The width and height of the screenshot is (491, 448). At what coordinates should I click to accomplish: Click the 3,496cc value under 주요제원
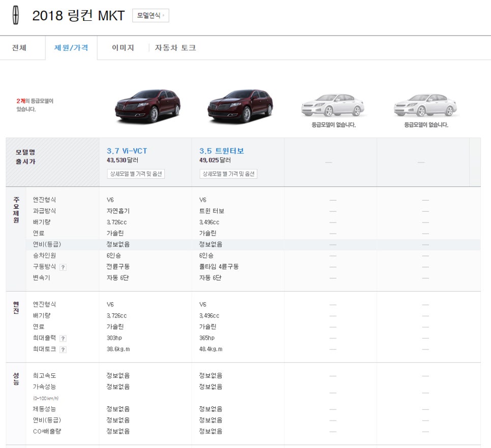[x=209, y=222]
